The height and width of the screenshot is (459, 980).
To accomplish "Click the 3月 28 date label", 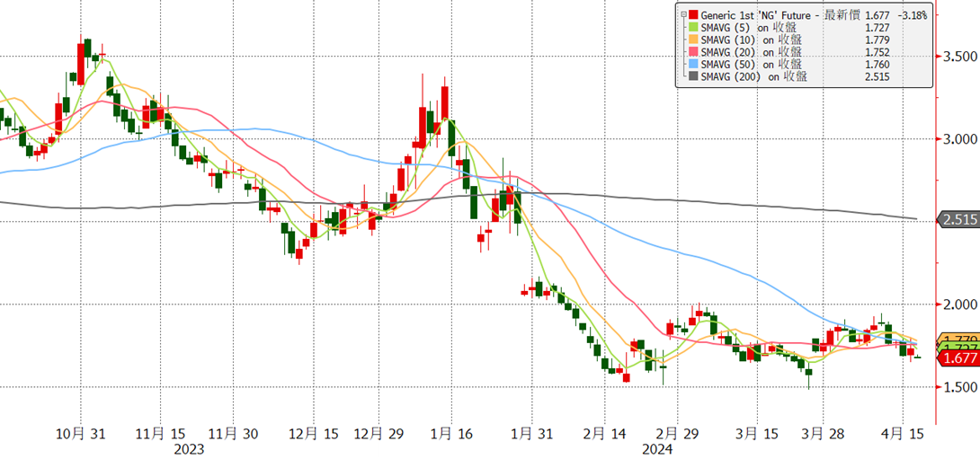I will pyautogui.click(x=824, y=432).
